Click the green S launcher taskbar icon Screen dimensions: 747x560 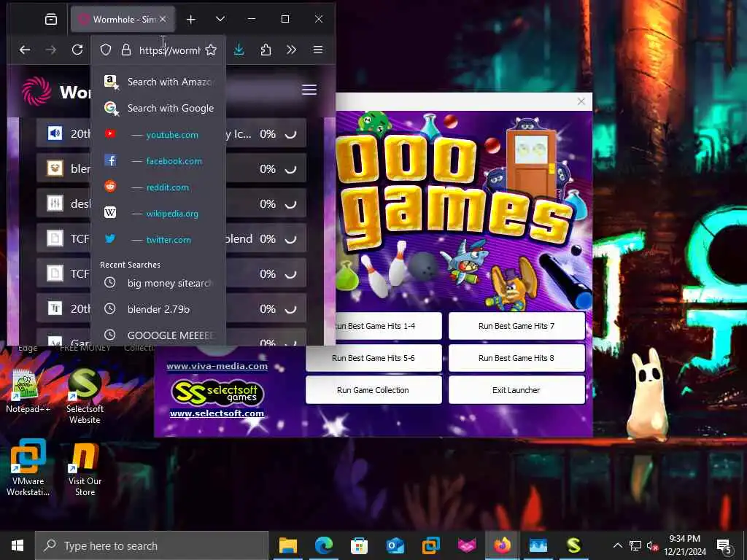pos(573,545)
